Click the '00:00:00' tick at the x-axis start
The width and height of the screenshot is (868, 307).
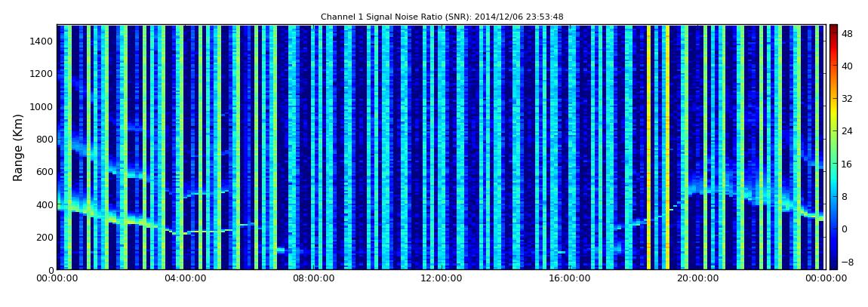(x=57, y=279)
